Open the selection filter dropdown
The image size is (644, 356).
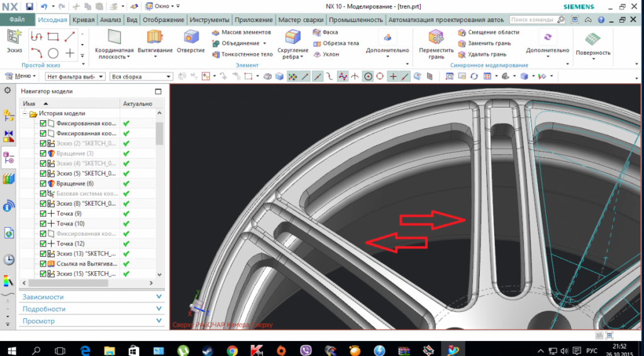click(x=75, y=76)
